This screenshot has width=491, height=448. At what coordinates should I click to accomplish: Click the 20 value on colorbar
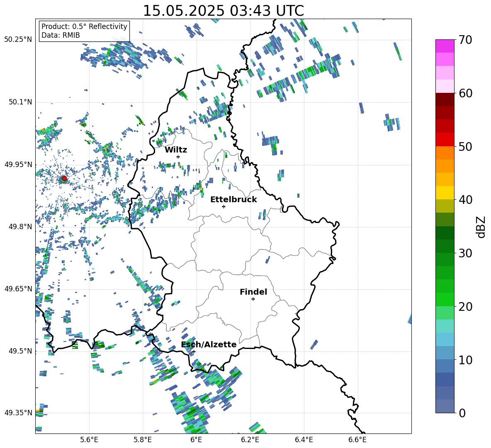[x=466, y=306]
